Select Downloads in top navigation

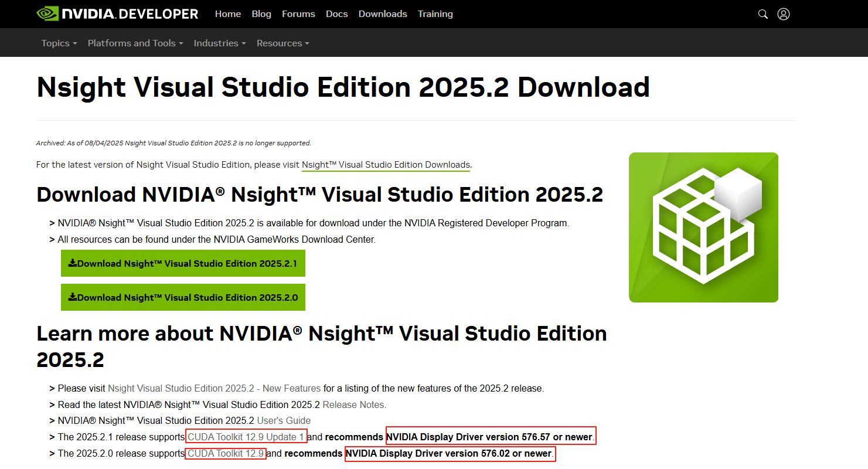[x=383, y=14]
